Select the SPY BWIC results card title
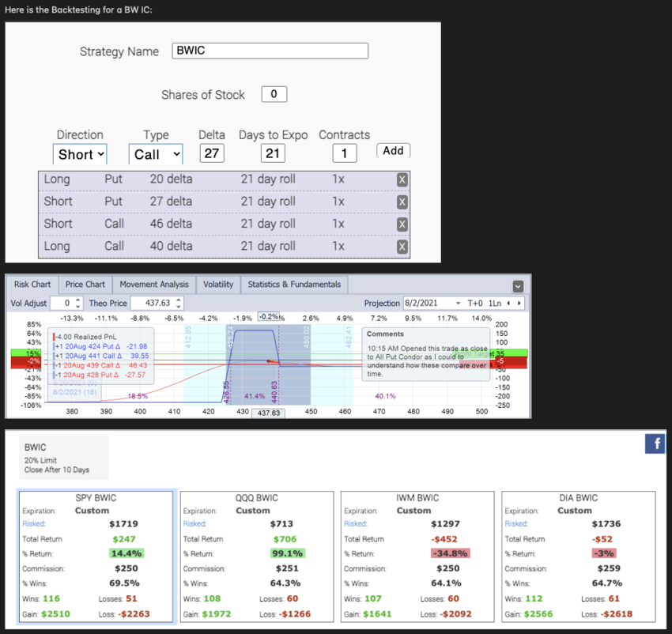672x634 pixels. pos(96,498)
